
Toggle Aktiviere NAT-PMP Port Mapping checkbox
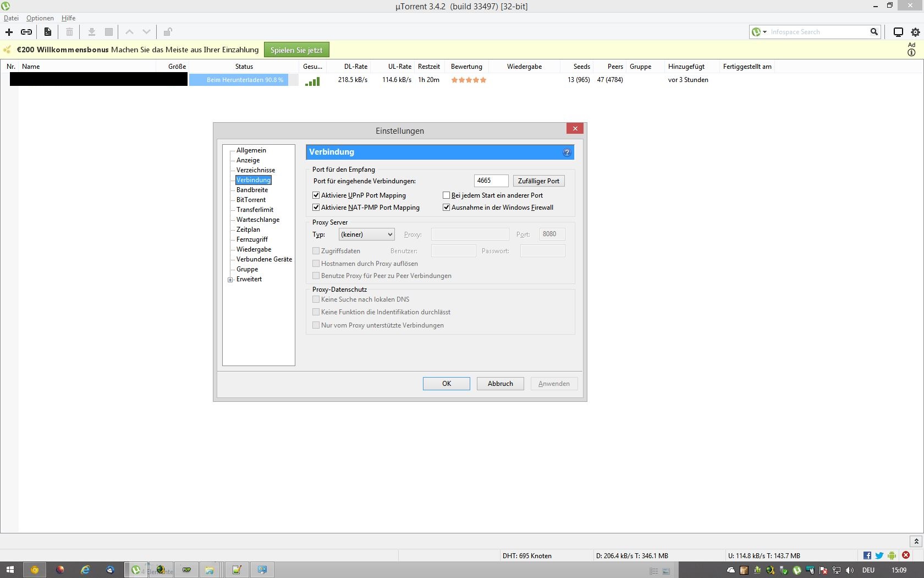tap(316, 208)
